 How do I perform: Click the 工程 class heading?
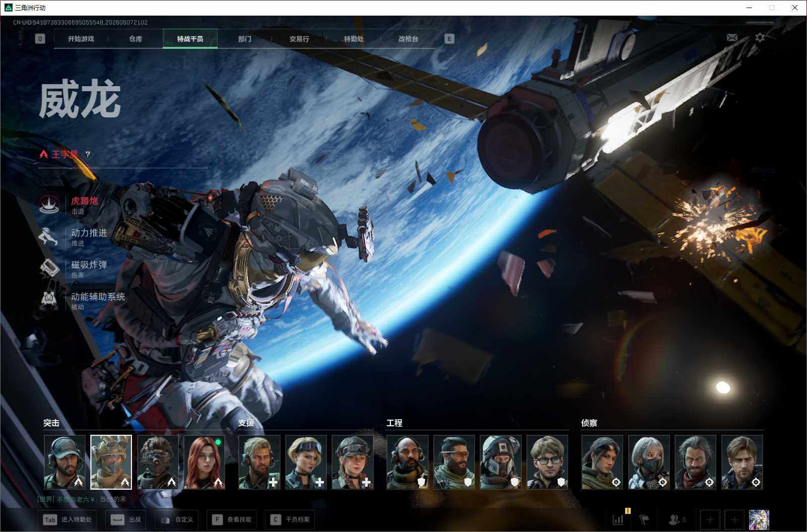pos(394,423)
